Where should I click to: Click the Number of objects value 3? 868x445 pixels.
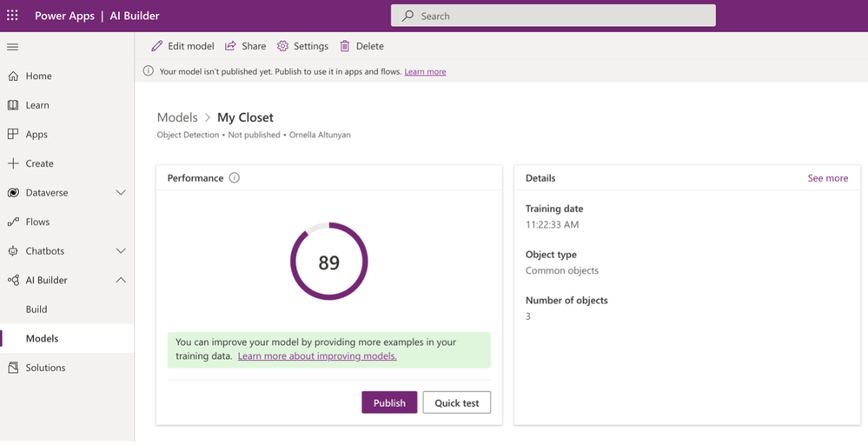(528, 316)
